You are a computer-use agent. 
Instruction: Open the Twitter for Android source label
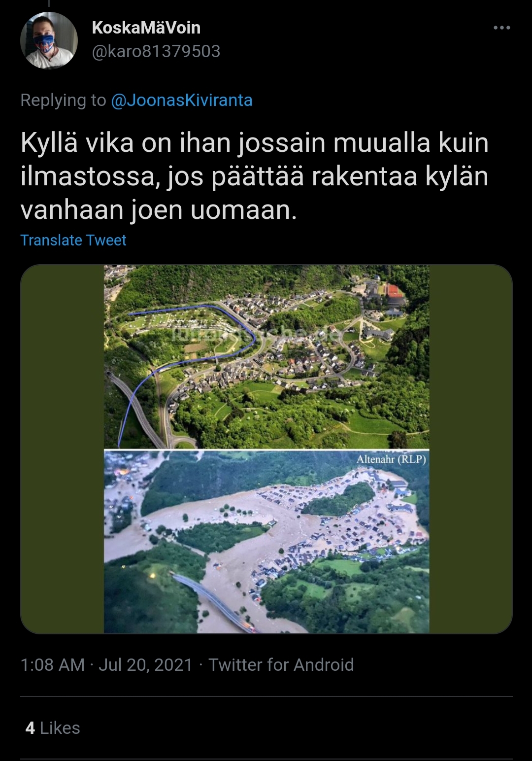pos(281,665)
